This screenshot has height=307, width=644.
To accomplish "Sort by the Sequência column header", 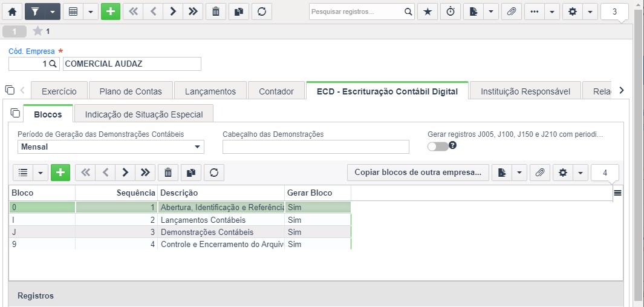I will pyautogui.click(x=116, y=193).
